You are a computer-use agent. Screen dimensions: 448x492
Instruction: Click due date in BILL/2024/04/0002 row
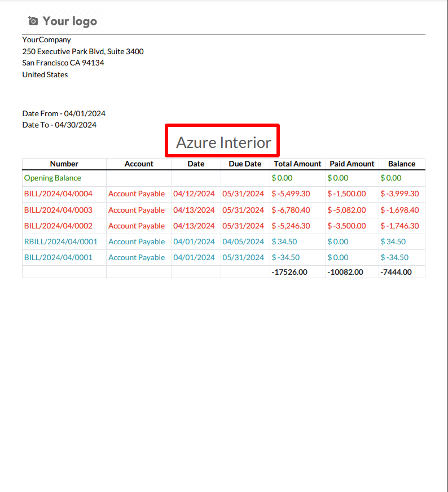(x=243, y=226)
